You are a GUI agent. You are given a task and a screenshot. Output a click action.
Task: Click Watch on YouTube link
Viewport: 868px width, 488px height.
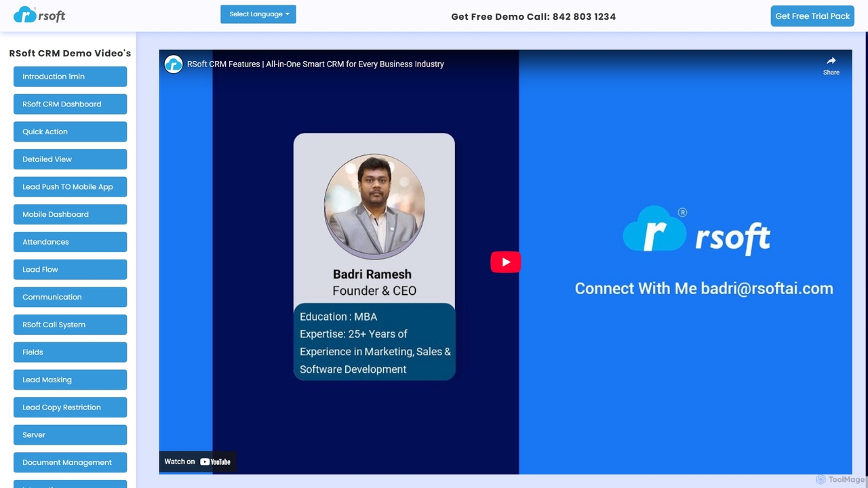197,462
